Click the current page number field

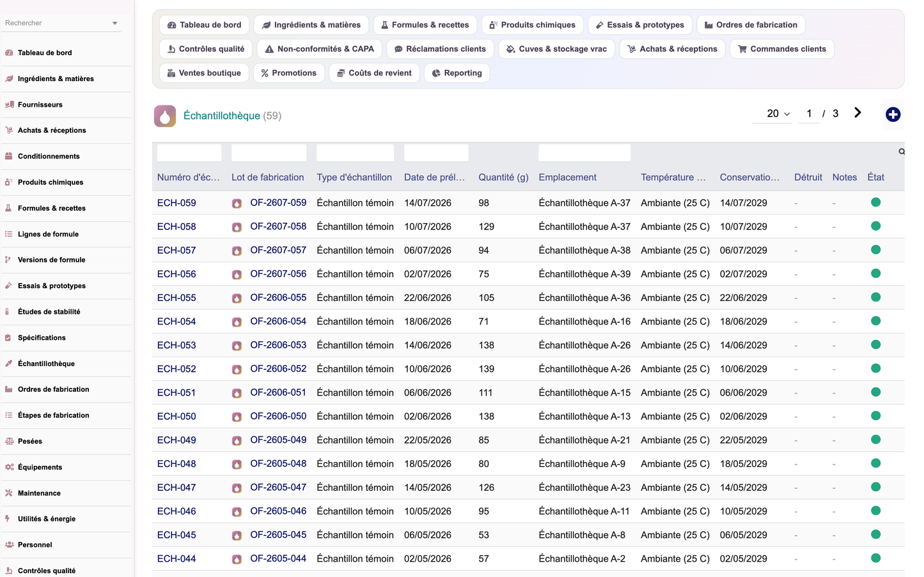coord(809,114)
